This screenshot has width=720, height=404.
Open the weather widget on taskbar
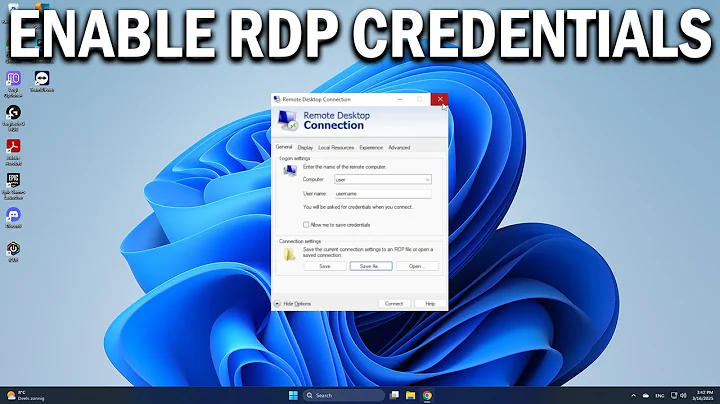25,395
